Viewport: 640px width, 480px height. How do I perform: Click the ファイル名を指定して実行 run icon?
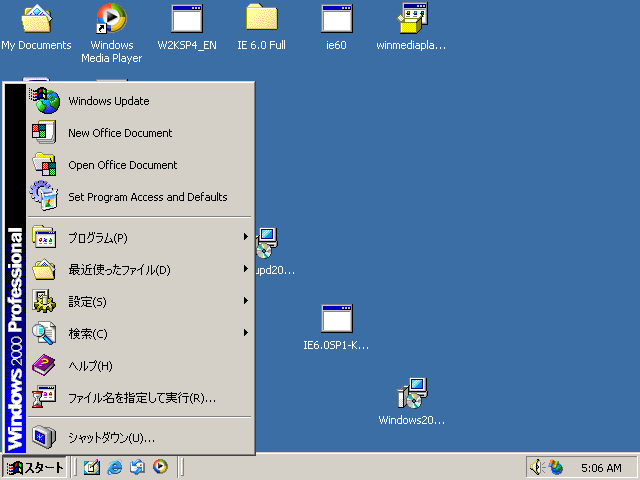(44, 397)
